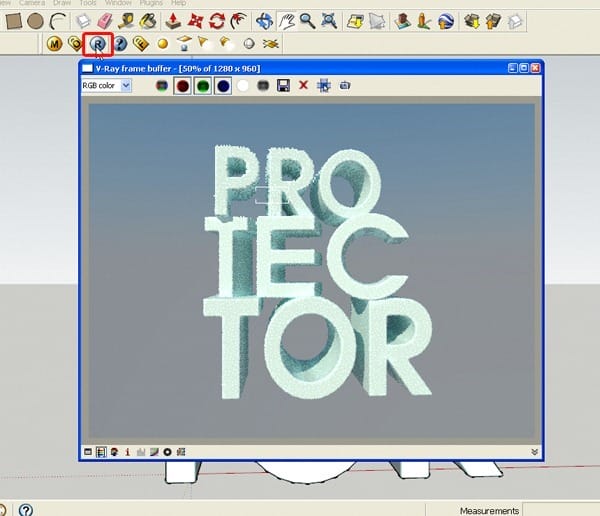Select the Zoom magnifier tool
Screen dimensions: 600x516
tap(307, 21)
